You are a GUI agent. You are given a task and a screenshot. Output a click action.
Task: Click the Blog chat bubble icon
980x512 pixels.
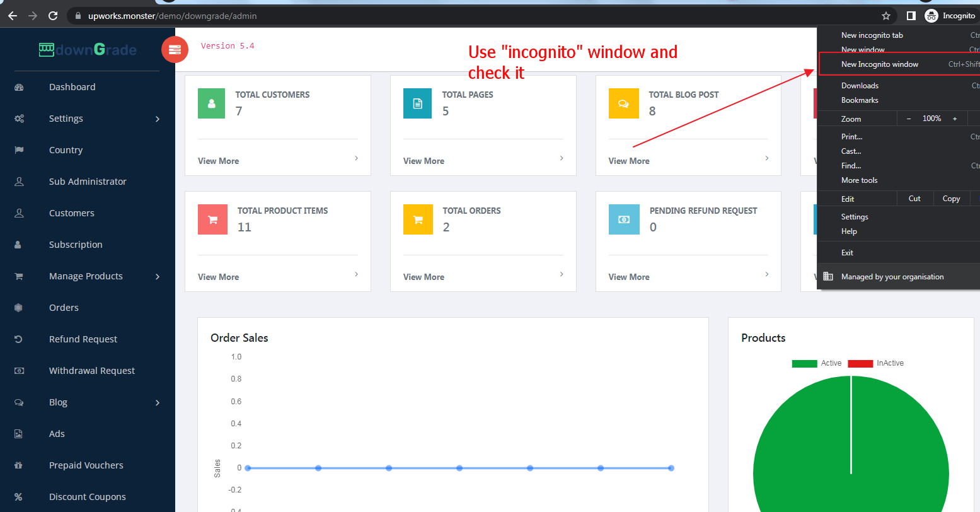point(19,402)
